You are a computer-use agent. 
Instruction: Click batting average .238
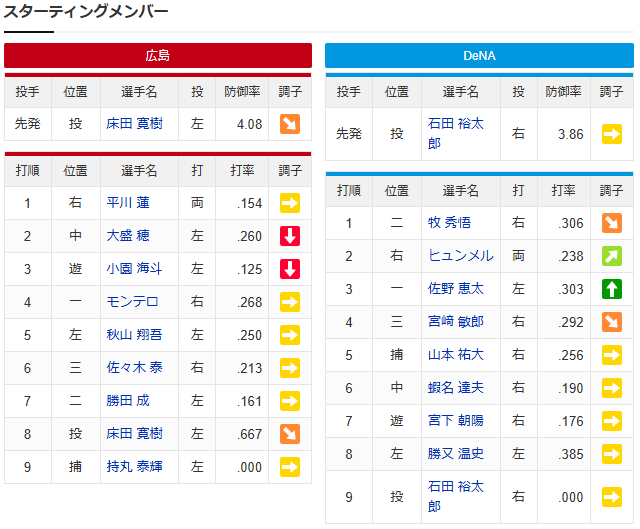pyautogui.click(x=571, y=256)
